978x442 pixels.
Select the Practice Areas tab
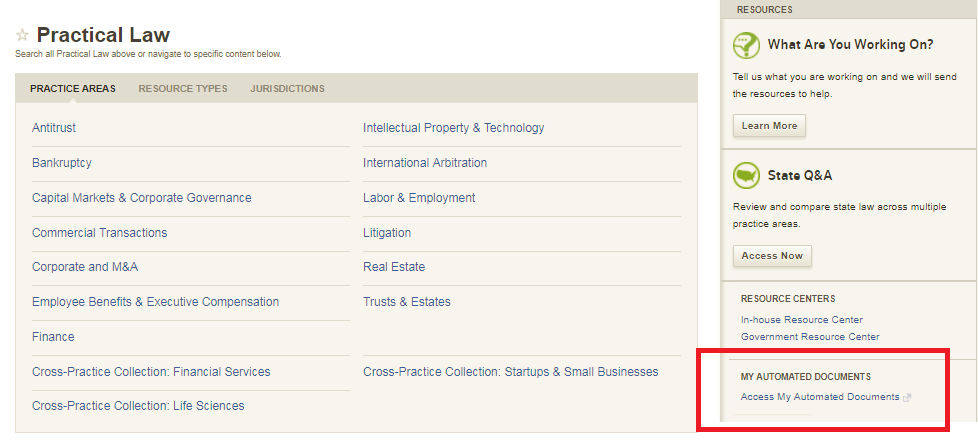[x=73, y=88]
